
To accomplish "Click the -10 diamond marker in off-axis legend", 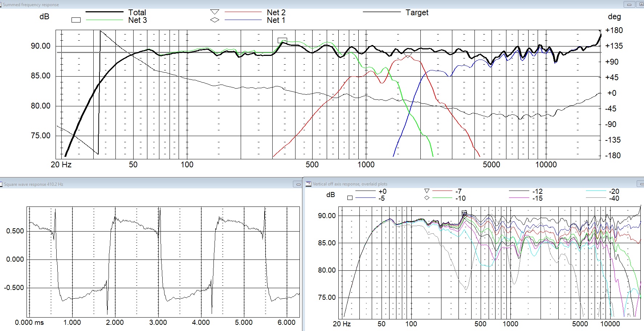I will pyautogui.click(x=427, y=198).
